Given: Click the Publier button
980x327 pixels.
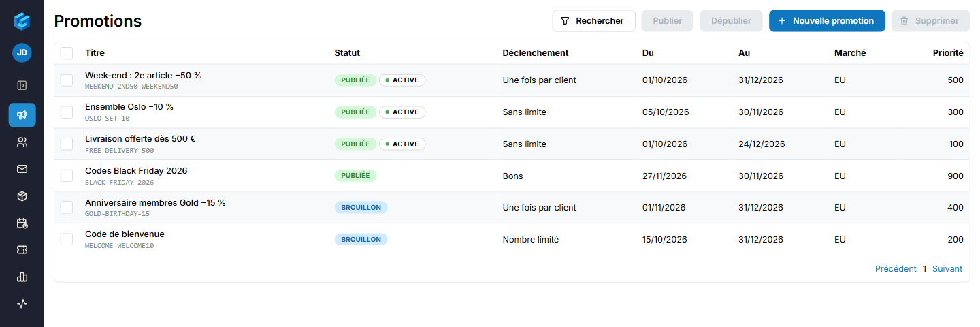Looking at the screenshot, I should coord(667,21).
